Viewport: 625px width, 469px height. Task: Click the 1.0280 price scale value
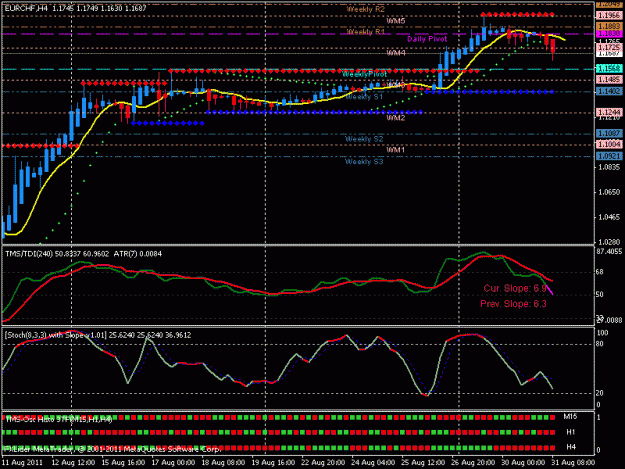click(609, 242)
